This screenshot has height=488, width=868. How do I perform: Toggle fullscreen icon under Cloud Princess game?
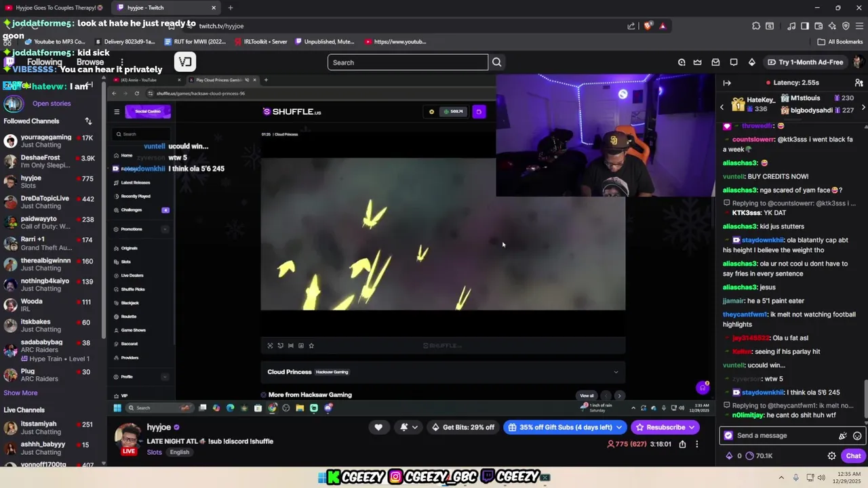(x=270, y=346)
